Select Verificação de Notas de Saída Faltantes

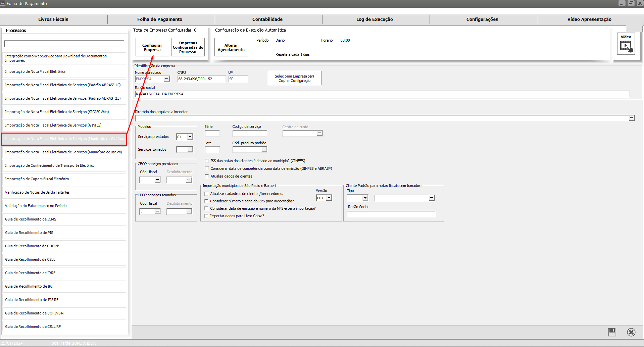[64, 193]
